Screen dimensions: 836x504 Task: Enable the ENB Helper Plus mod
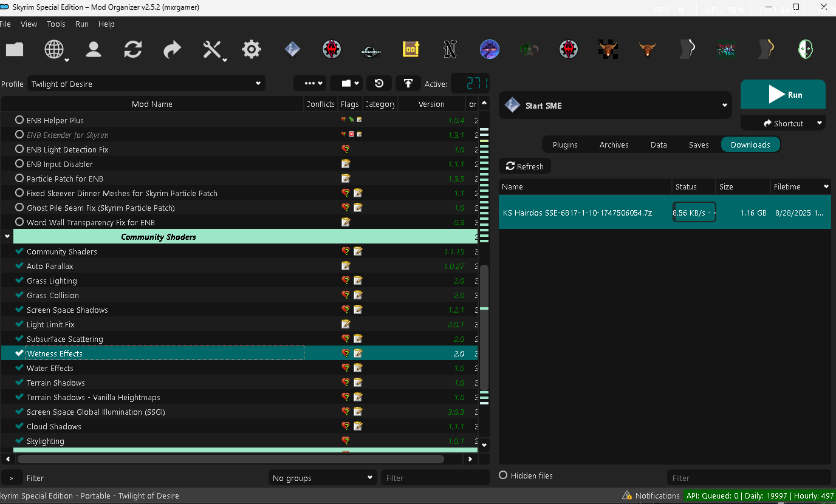pyautogui.click(x=19, y=120)
